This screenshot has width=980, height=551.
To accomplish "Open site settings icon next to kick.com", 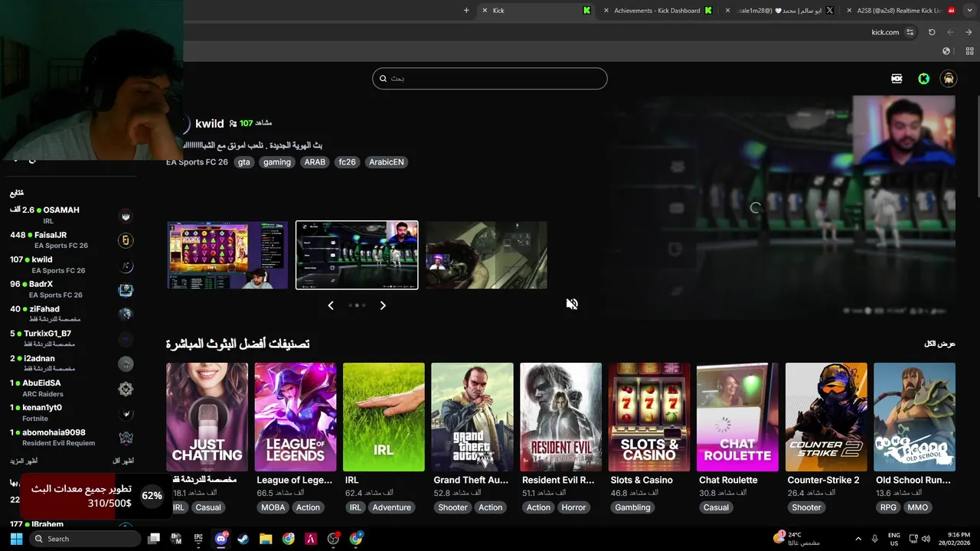I will [910, 32].
